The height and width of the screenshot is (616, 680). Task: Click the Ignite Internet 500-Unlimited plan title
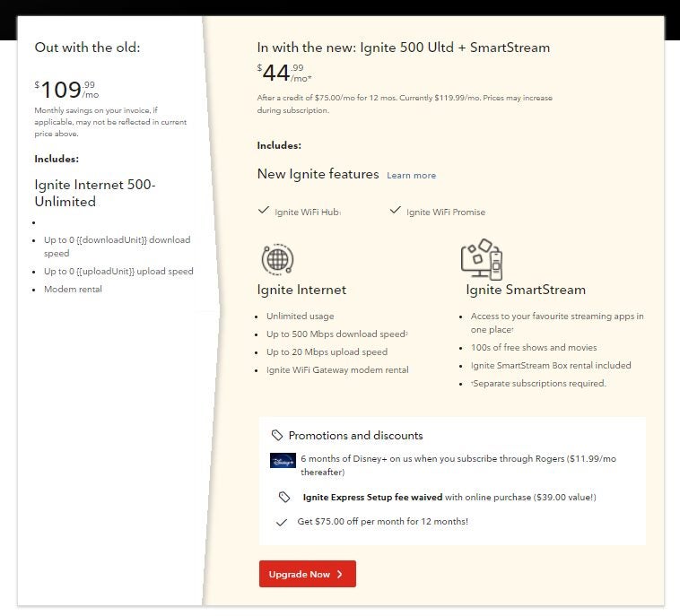95,193
